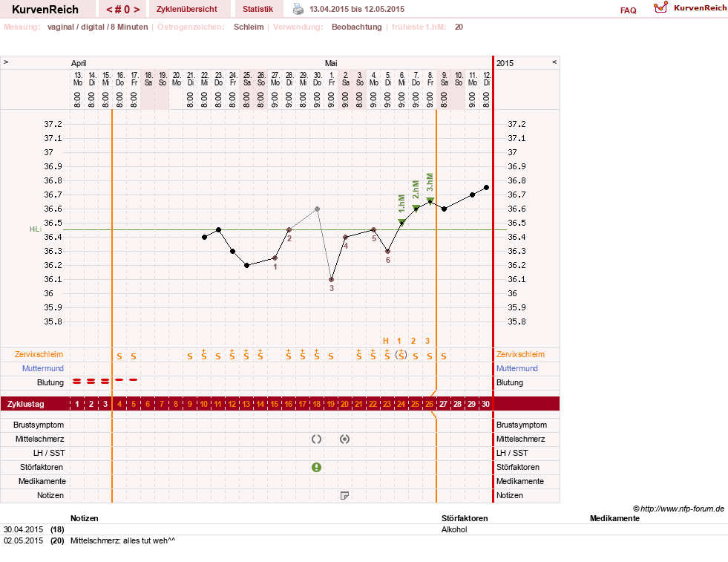Click the April month label
Viewport: 728px width, 562px height.
click(79, 63)
